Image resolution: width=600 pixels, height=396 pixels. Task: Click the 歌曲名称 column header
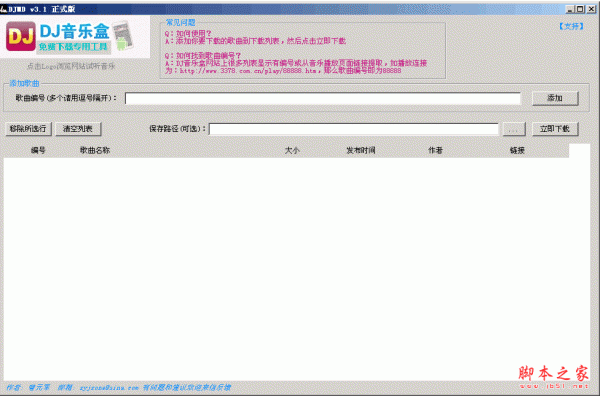[95, 150]
